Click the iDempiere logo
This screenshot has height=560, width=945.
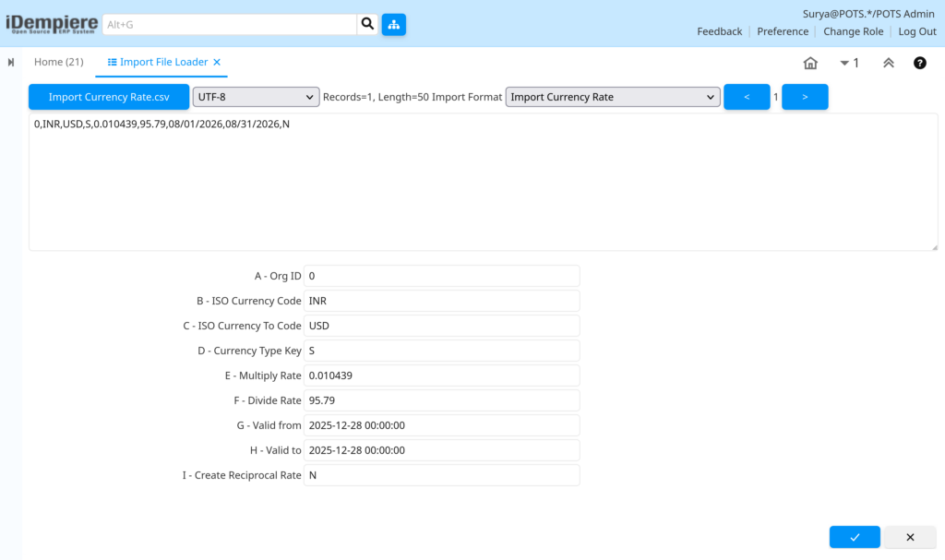pos(52,24)
